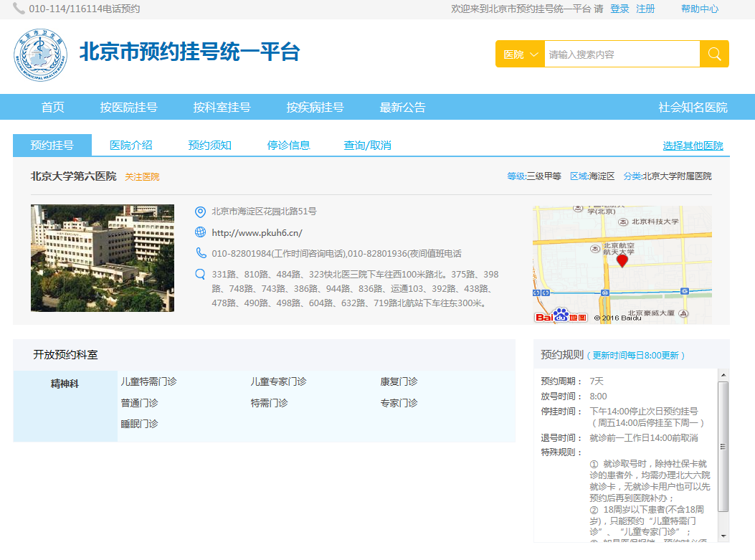The width and height of the screenshot is (755, 560).
Task: Select 专家门诊 department
Action: click(399, 402)
